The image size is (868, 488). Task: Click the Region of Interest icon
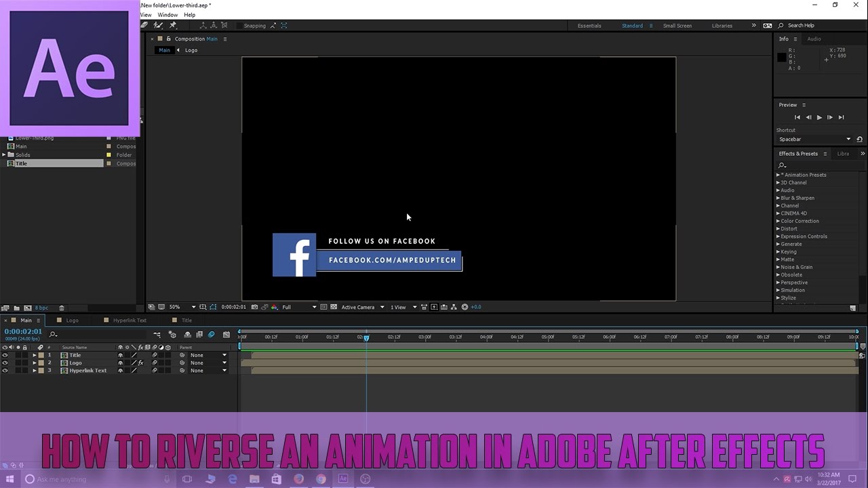click(x=323, y=307)
